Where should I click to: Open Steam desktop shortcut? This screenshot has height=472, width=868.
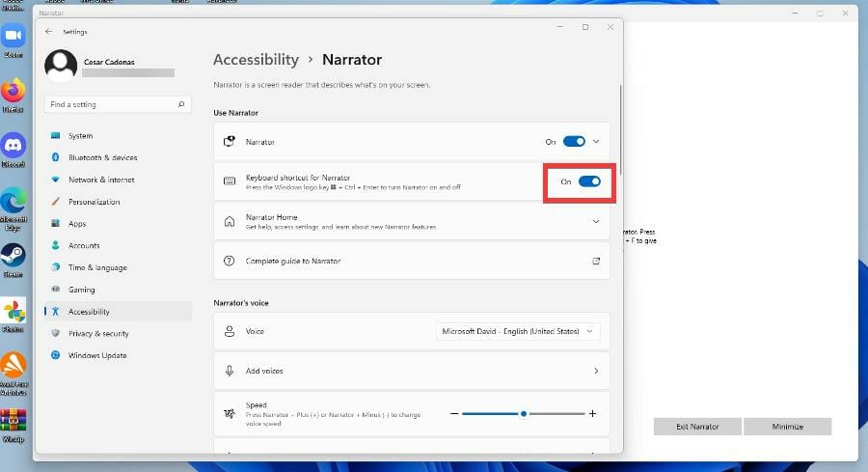click(14, 261)
